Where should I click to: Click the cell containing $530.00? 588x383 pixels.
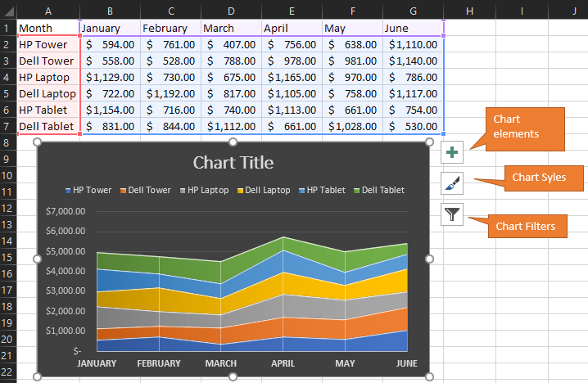(x=414, y=126)
